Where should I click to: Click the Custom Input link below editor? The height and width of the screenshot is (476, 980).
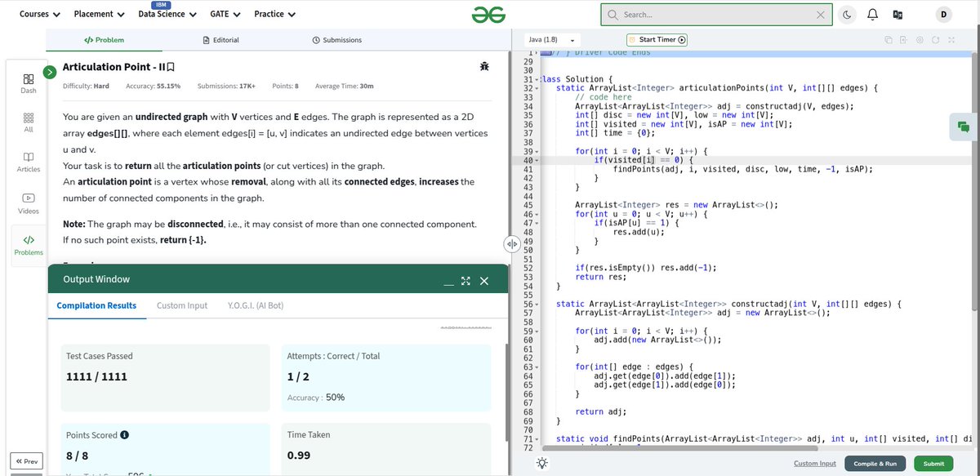pyautogui.click(x=815, y=463)
